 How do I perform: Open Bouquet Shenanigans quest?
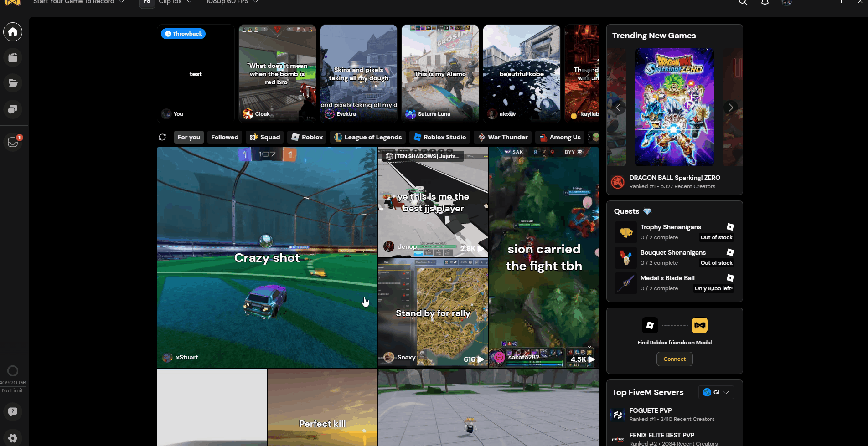pyautogui.click(x=673, y=252)
